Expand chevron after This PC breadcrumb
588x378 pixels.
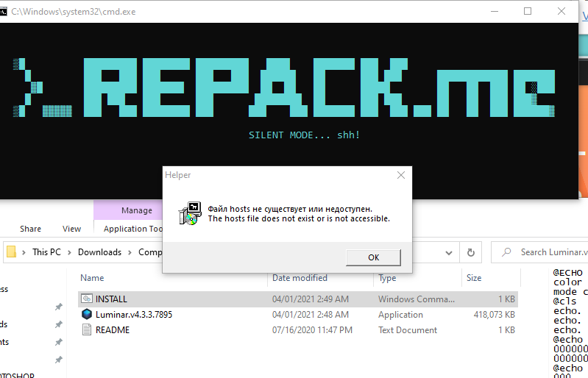(x=69, y=252)
